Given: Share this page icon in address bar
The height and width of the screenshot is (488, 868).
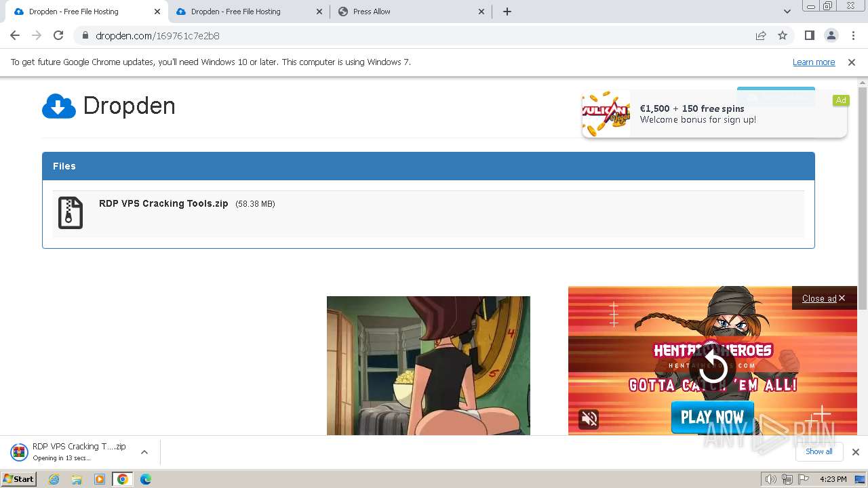Looking at the screenshot, I should tap(761, 35).
